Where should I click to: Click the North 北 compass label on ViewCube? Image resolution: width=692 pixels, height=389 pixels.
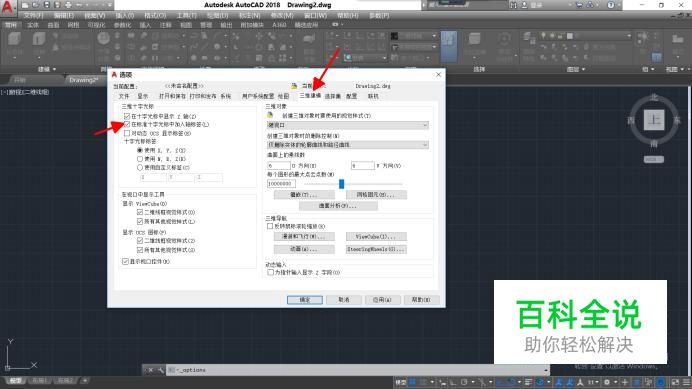coord(654,97)
